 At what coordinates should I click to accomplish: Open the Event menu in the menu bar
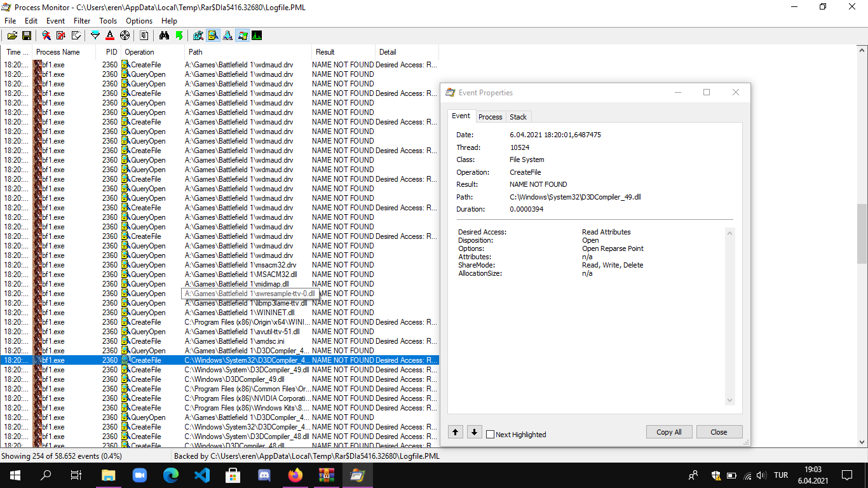point(56,21)
